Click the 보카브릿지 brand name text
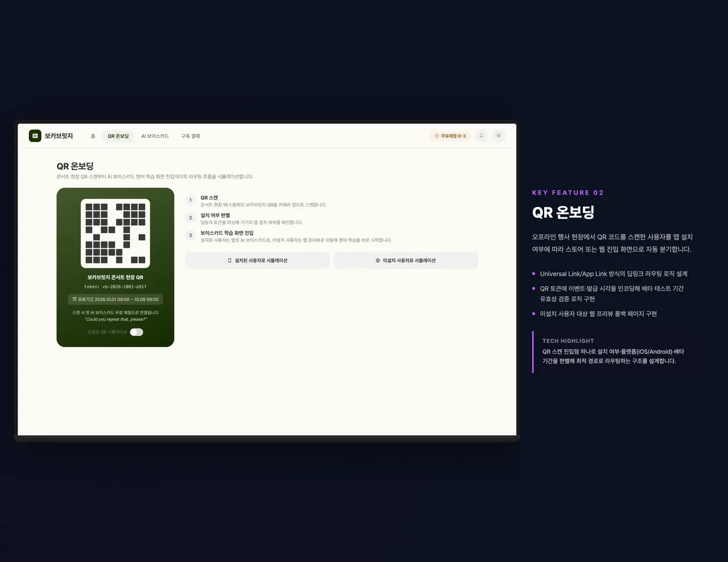The height and width of the screenshot is (562, 728). (59, 136)
